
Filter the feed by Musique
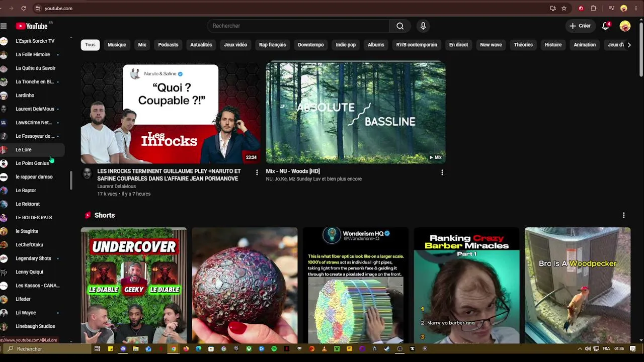click(117, 45)
